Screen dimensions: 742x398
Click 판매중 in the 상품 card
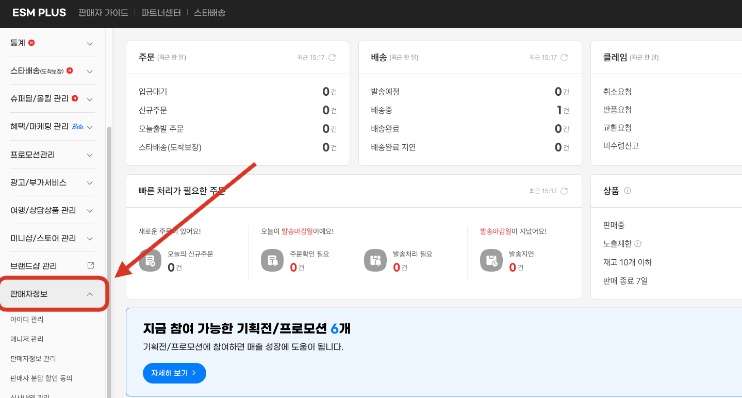(614, 225)
